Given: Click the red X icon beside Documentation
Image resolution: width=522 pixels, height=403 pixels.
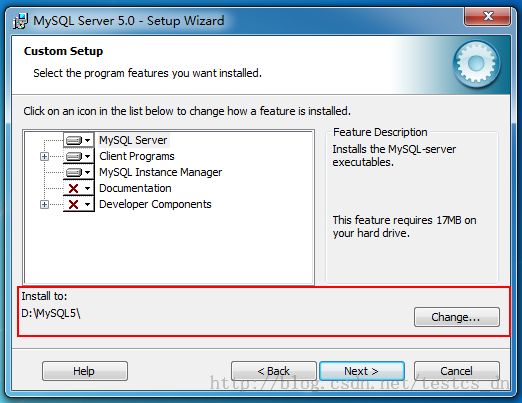Looking at the screenshot, I should 73,188.
